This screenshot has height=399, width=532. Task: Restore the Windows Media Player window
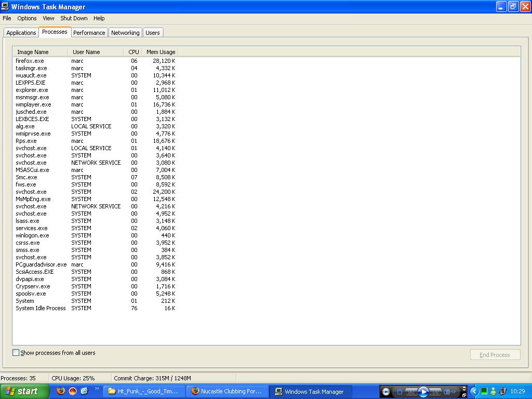464,395
